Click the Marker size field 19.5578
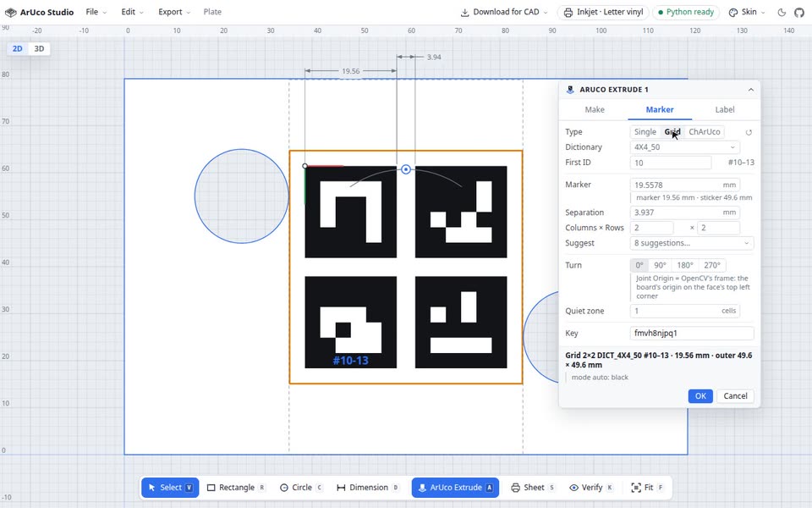Viewport: 812px width, 508px height. pos(684,185)
